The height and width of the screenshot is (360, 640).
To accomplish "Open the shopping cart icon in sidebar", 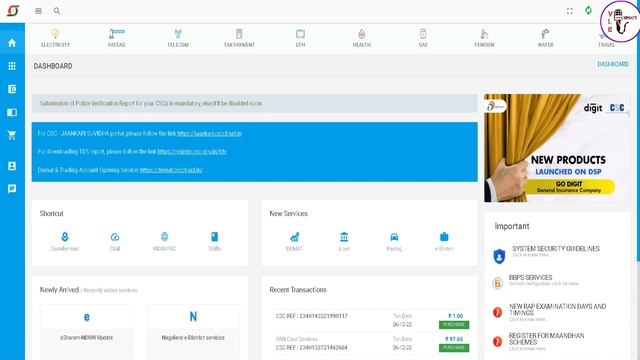I will [12, 136].
